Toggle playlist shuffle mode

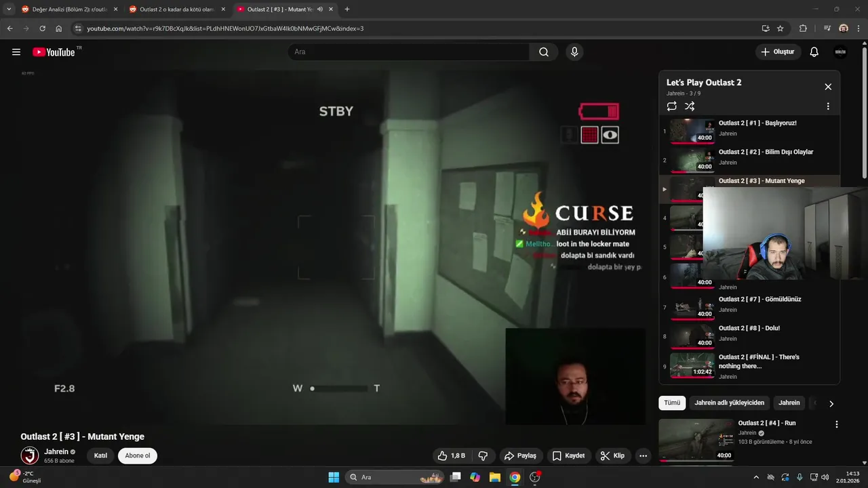click(690, 106)
